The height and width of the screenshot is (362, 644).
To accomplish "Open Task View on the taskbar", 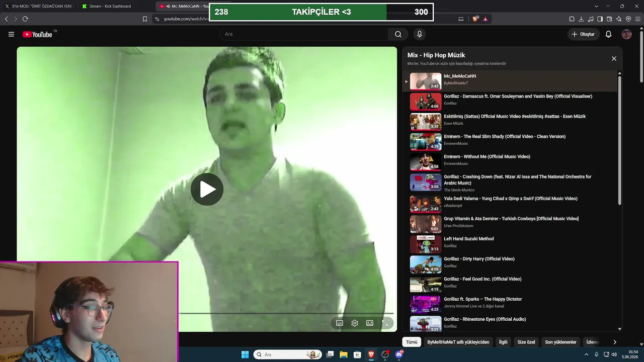I will pyautogui.click(x=330, y=354).
